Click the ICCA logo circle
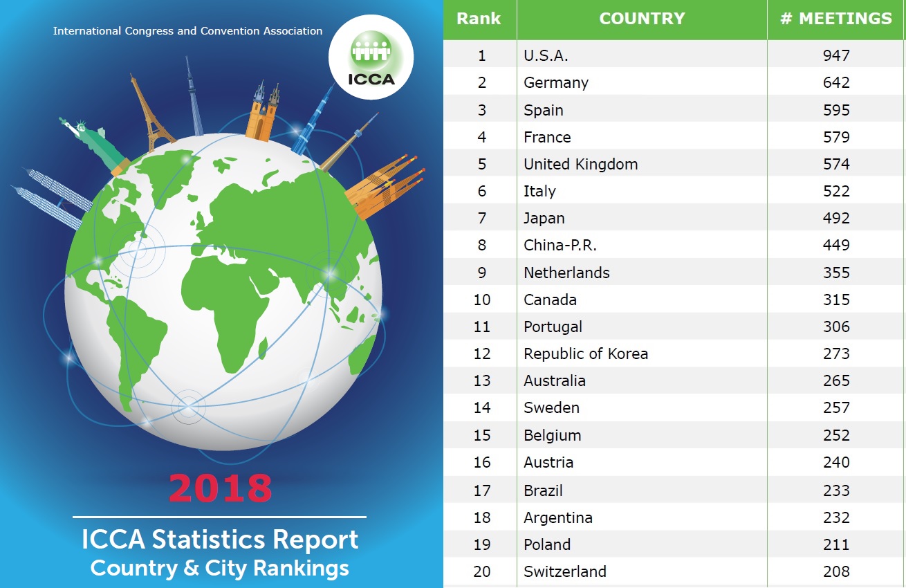This screenshot has width=906, height=588. [x=371, y=57]
